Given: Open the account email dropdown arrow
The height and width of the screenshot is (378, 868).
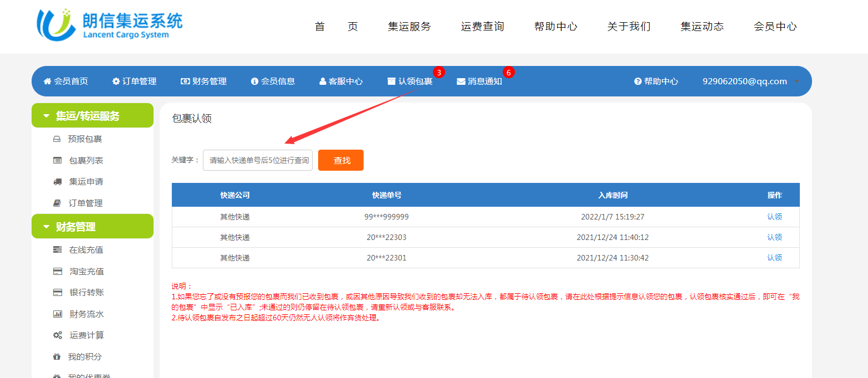Looking at the screenshot, I should click(797, 81).
